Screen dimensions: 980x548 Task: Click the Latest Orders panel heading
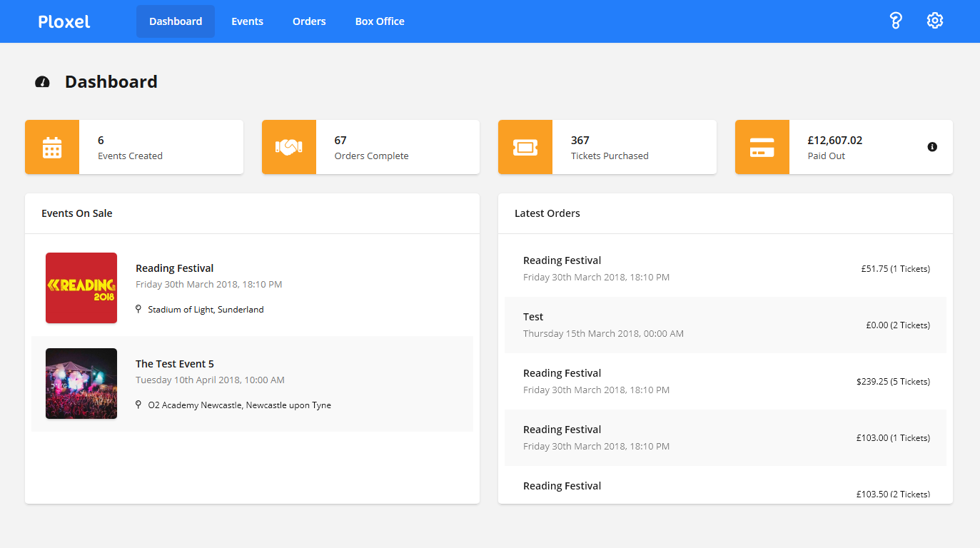coord(547,213)
